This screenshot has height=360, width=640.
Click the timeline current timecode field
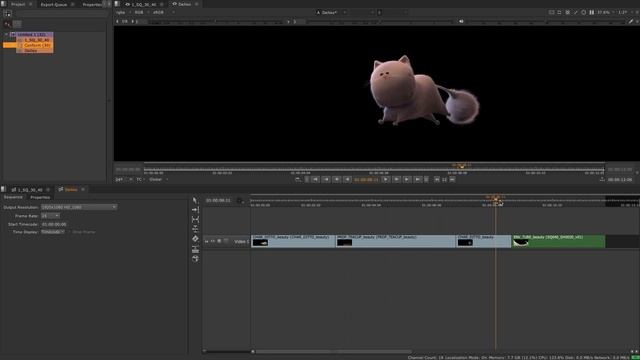coord(218,200)
